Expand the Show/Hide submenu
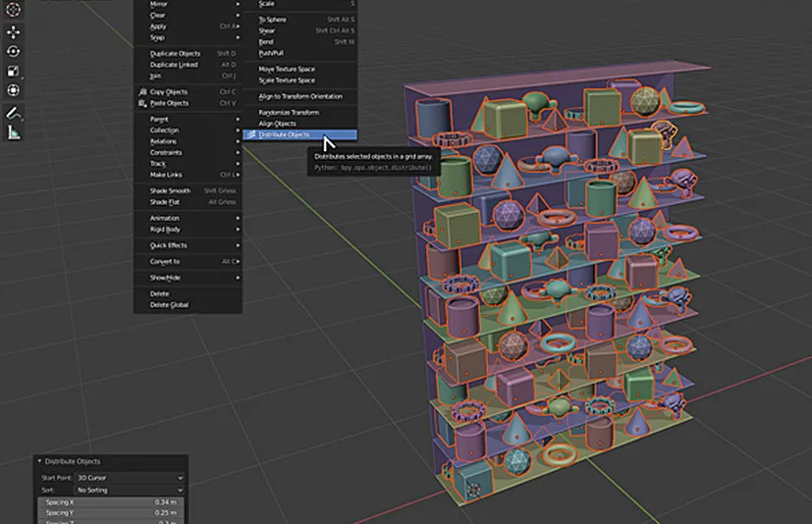This screenshot has width=812, height=524. [x=188, y=278]
